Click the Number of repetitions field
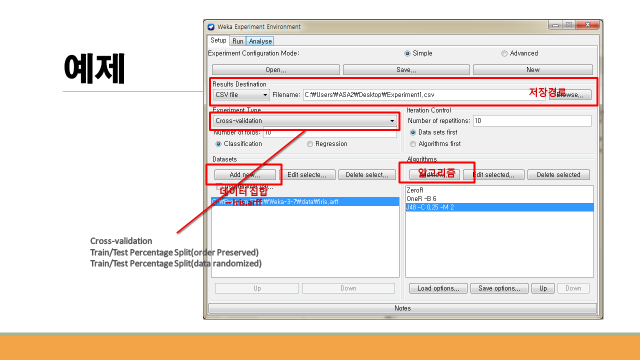640x360 pixels. tap(532, 121)
